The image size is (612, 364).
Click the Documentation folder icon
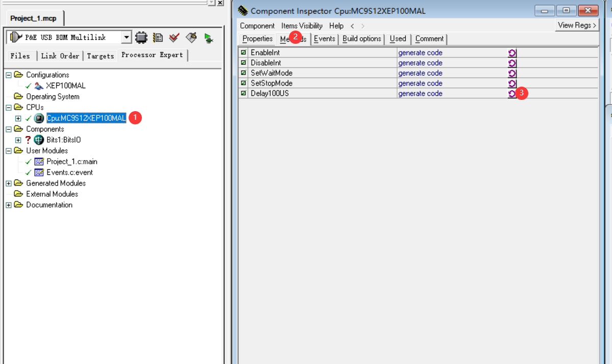[18, 204]
